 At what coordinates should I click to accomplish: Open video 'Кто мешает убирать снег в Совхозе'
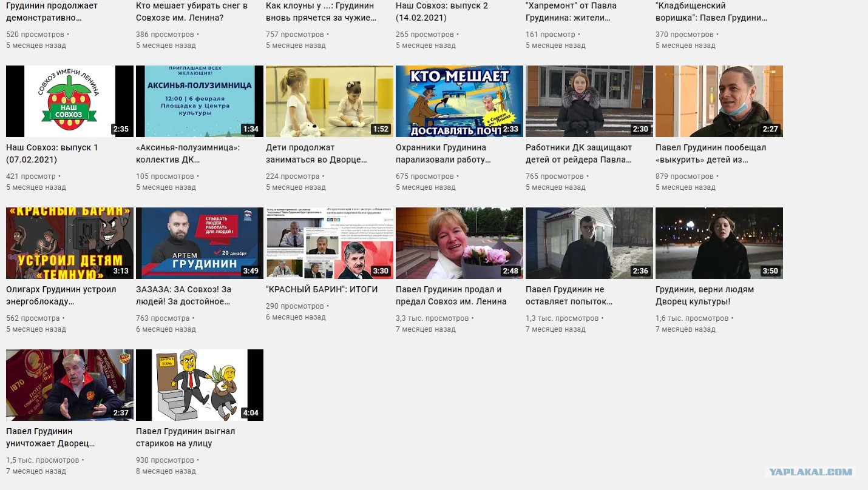pyautogui.click(x=192, y=12)
